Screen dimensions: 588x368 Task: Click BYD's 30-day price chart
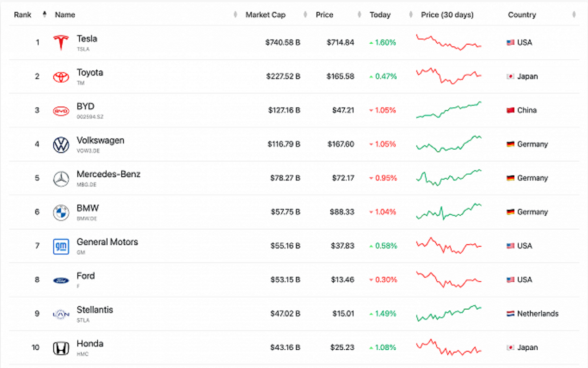pyautogui.click(x=448, y=110)
